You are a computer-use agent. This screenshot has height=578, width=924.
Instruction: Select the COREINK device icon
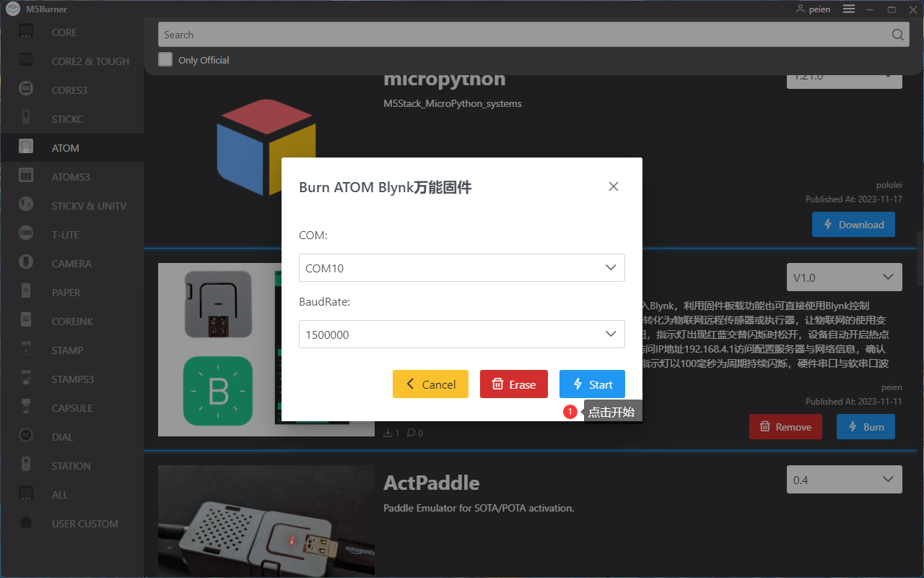coord(26,321)
